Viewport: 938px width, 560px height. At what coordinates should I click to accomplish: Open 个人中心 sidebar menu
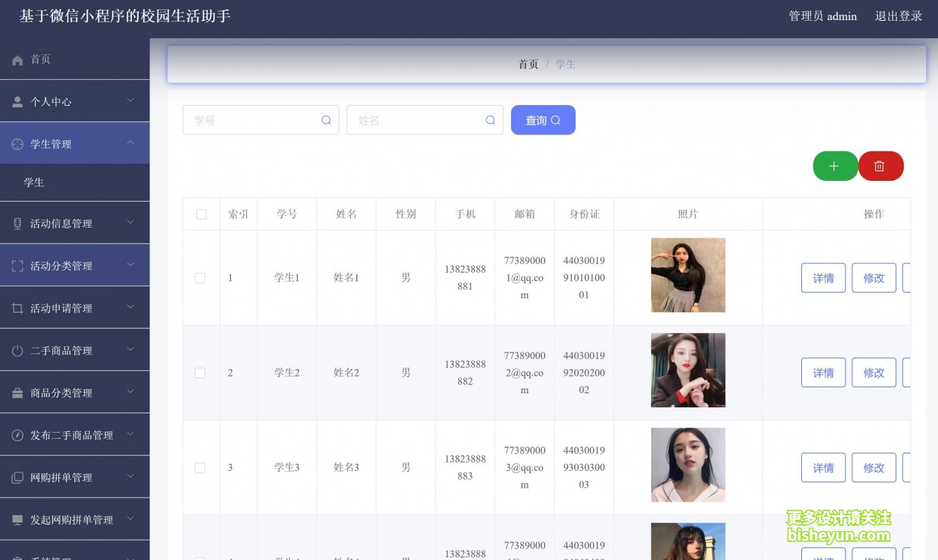pyautogui.click(x=74, y=101)
